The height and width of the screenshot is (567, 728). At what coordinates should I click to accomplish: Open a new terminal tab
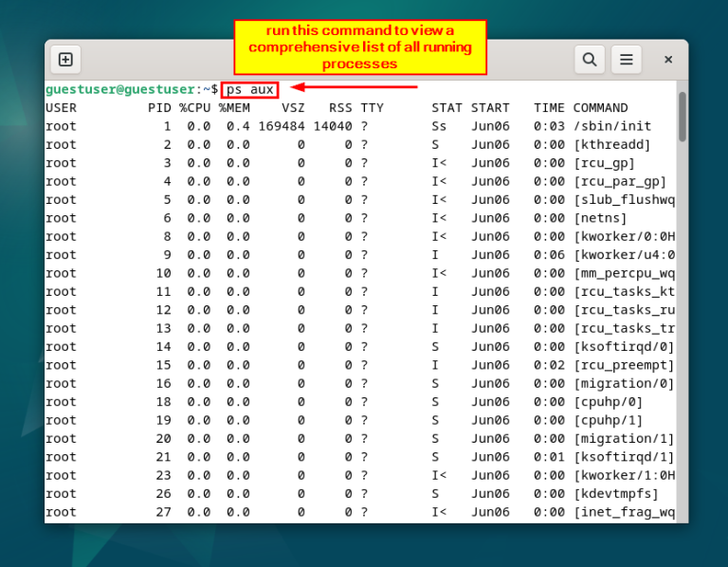tap(65, 60)
